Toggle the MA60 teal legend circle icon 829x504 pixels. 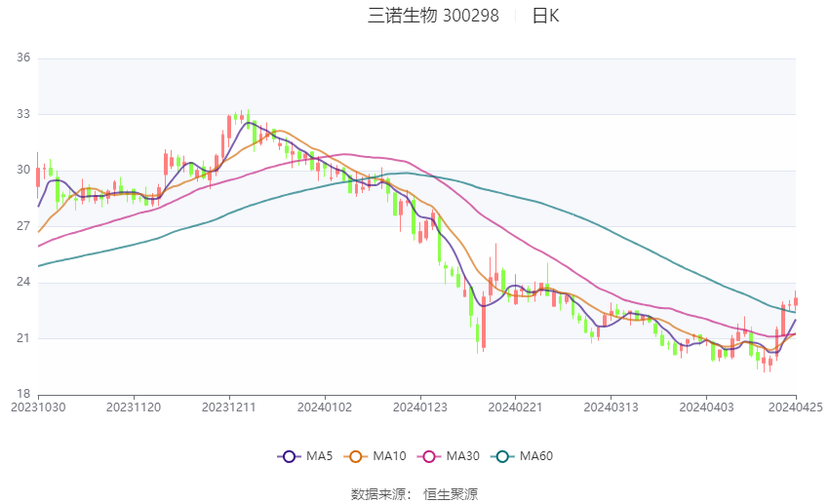[502, 456]
